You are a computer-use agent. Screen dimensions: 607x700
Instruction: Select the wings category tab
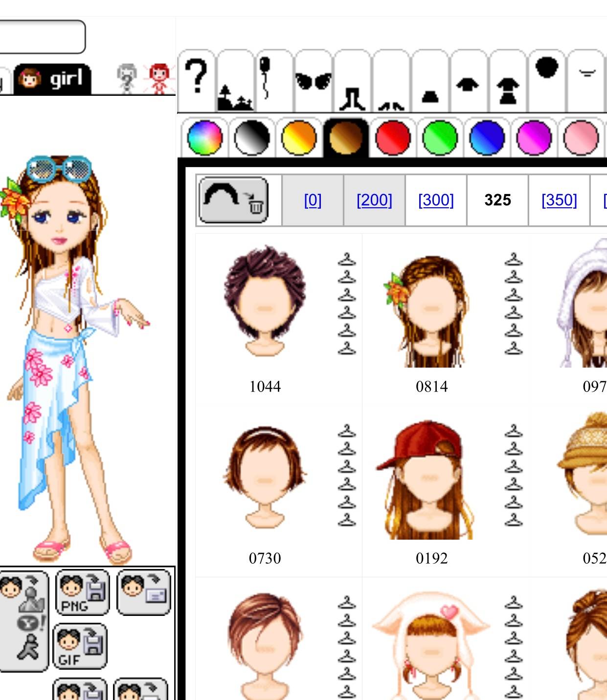314,81
